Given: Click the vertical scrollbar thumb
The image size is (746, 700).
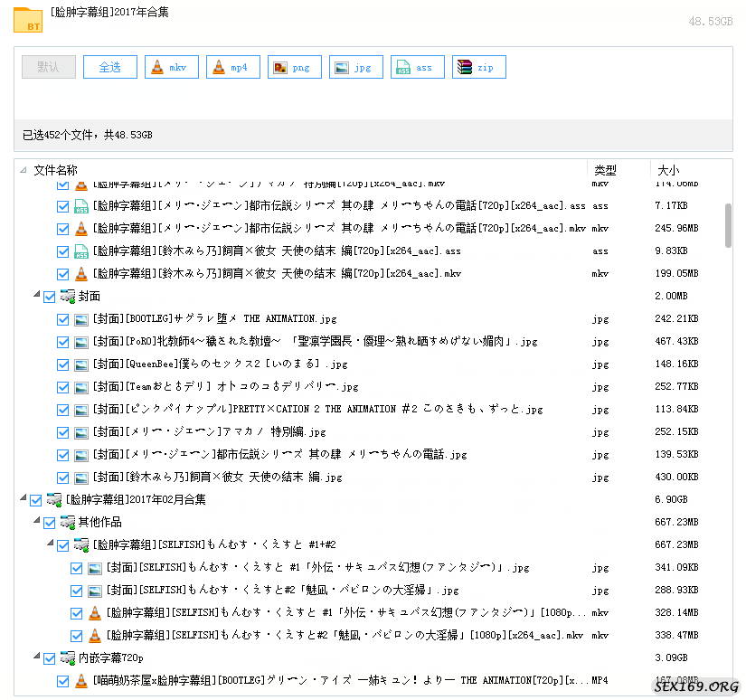Looking at the screenshot, I should (728, 224).
